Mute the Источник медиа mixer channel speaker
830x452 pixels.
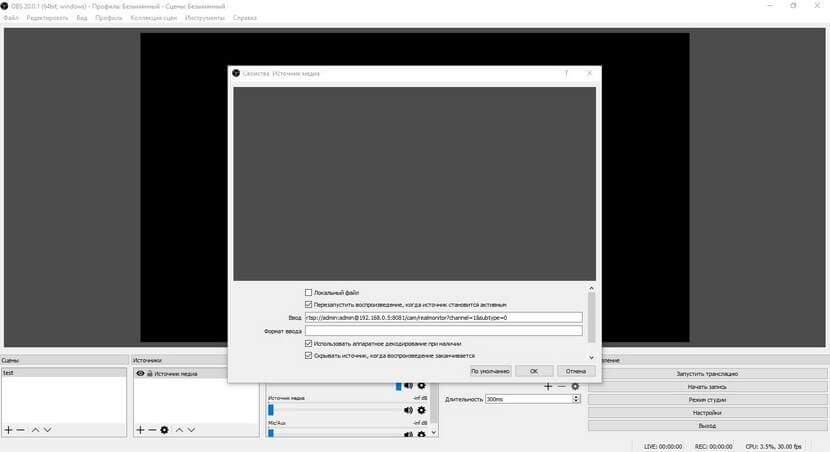[x=408, y=410]
